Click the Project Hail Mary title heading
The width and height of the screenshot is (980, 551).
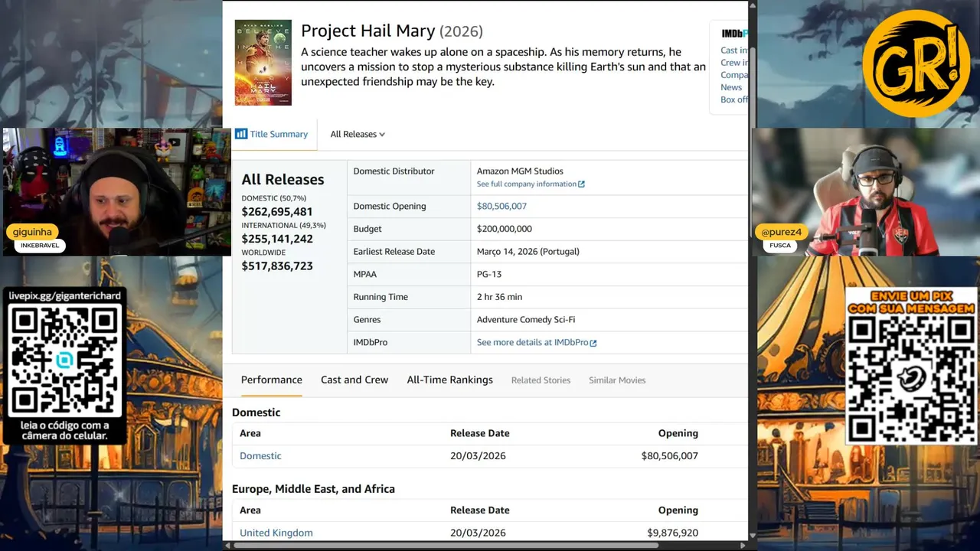(368, 31)
